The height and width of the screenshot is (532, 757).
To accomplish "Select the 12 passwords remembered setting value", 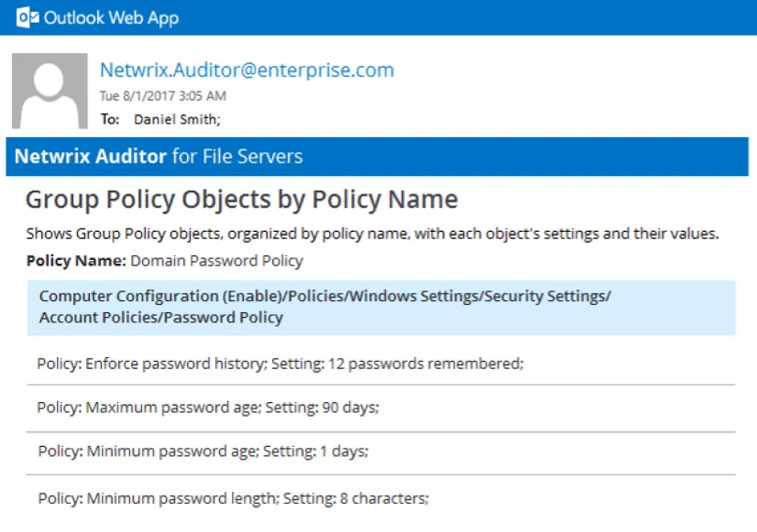I will pos(428,363).
